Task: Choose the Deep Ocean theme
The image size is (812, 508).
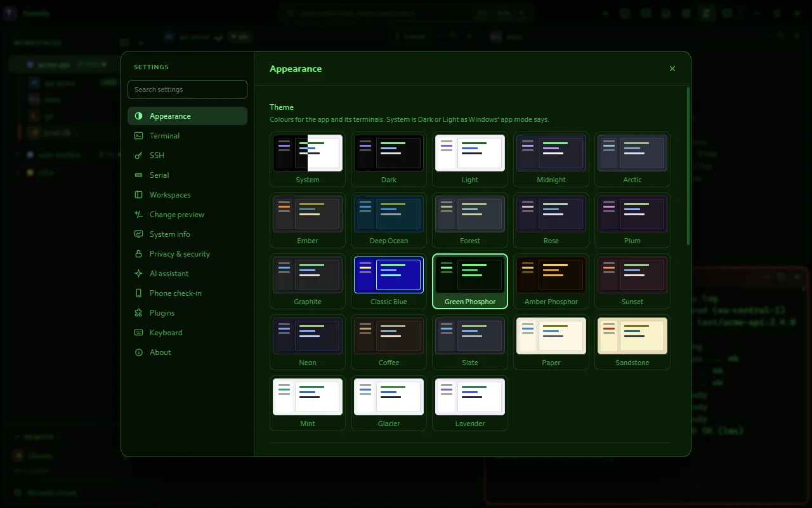Action: point(389,220)
